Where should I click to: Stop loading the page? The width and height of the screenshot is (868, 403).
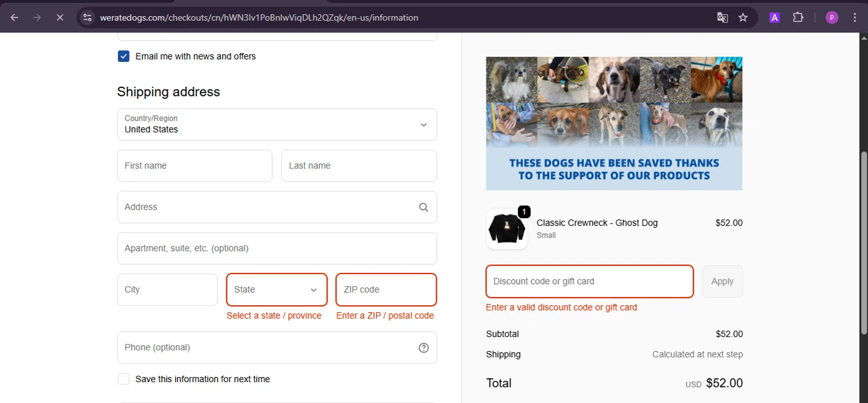(x=60, y=17)
